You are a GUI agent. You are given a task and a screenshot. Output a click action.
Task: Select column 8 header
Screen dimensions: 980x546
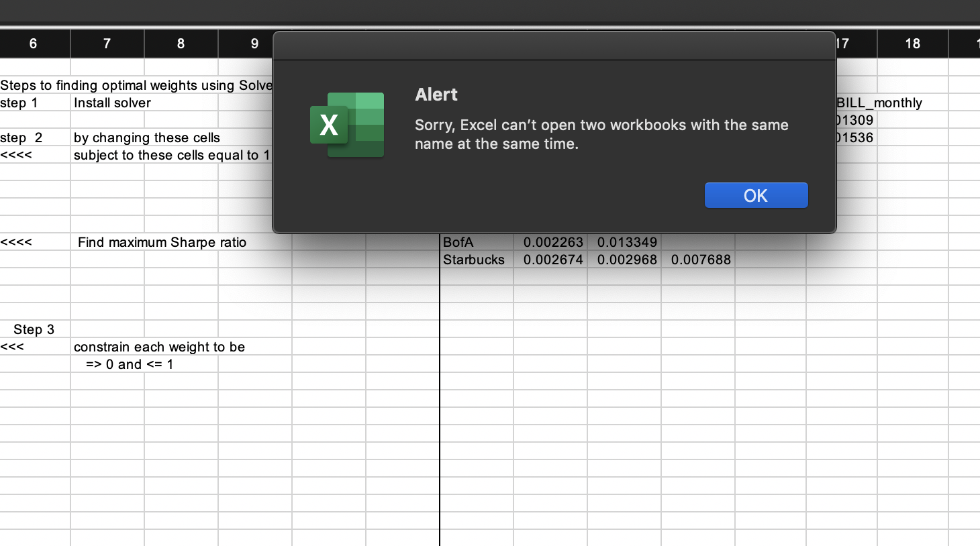tap(181, 44)
